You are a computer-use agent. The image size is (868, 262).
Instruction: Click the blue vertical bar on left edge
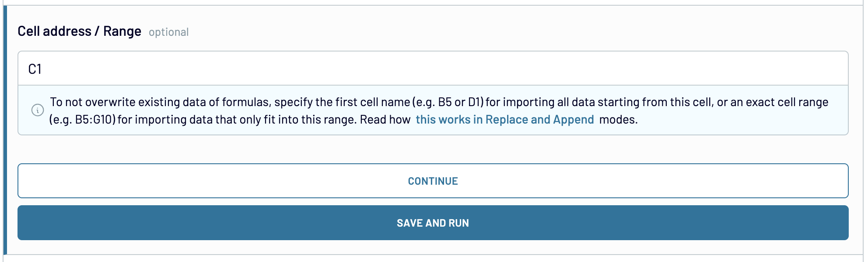5,130
